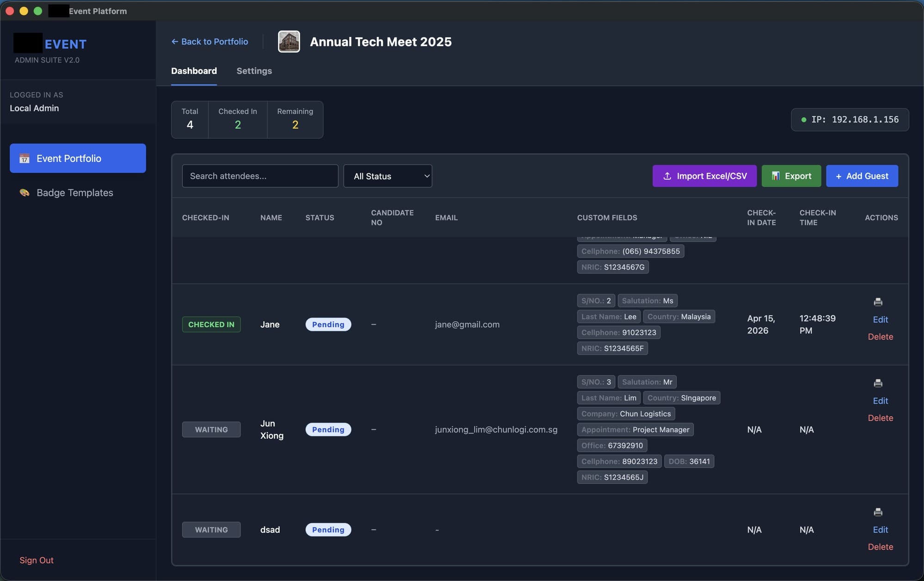Click the Checked In stat card
The image size is (924, 581).
(238, 120)
